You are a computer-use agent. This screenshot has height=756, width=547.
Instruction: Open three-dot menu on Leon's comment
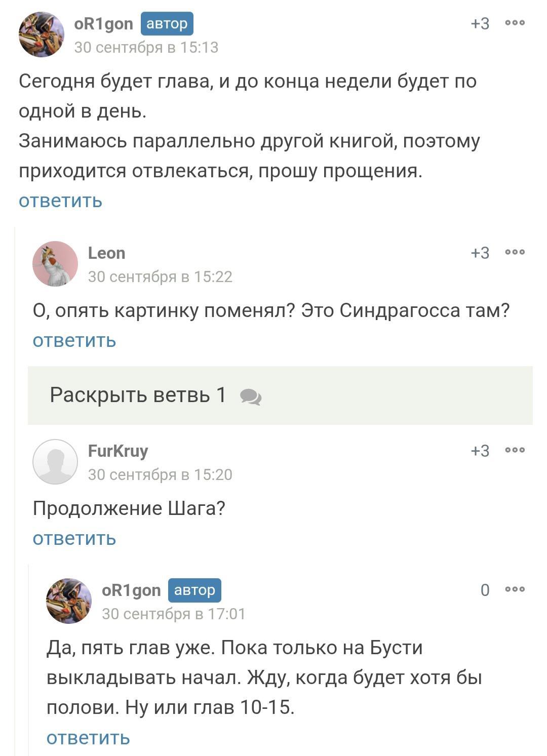(515, 252)
